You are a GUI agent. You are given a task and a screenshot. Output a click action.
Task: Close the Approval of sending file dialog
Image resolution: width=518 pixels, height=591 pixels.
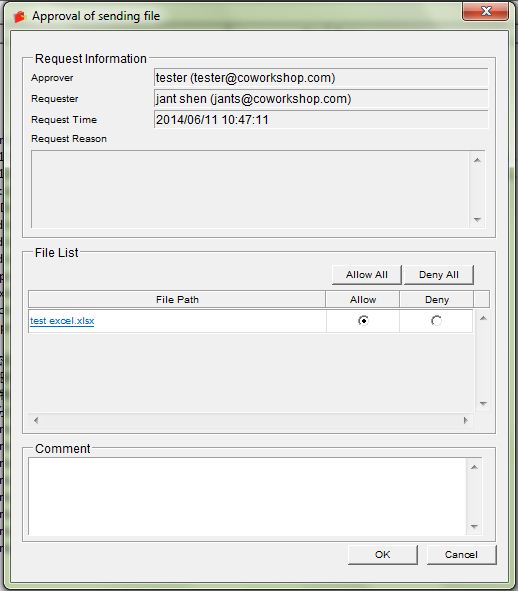point(486,11)
